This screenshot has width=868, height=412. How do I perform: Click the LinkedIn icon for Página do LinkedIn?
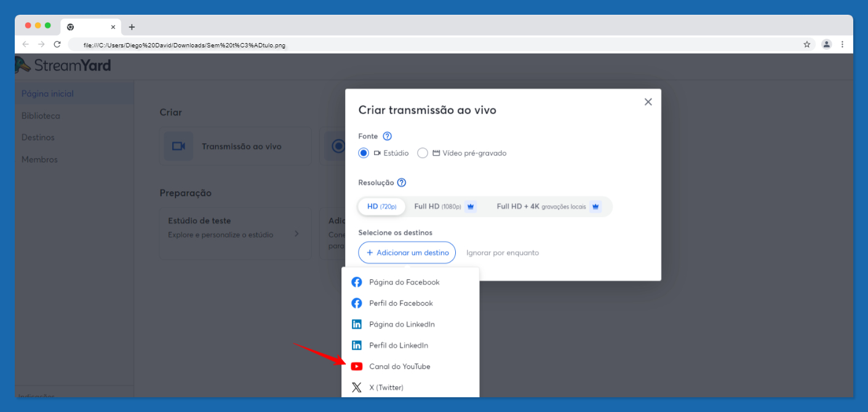(357, 324)
